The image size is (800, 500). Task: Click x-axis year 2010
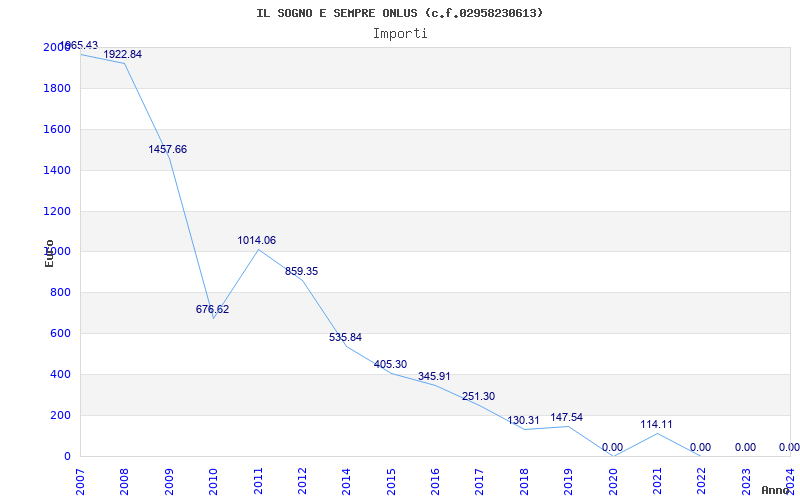pyautogui.click(x=214, y=482)
